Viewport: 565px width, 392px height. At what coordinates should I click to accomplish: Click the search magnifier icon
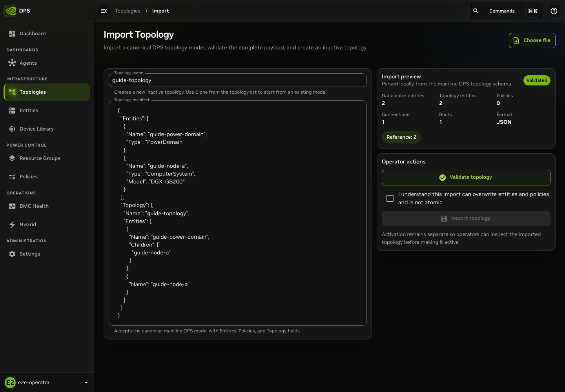[476, 11]
